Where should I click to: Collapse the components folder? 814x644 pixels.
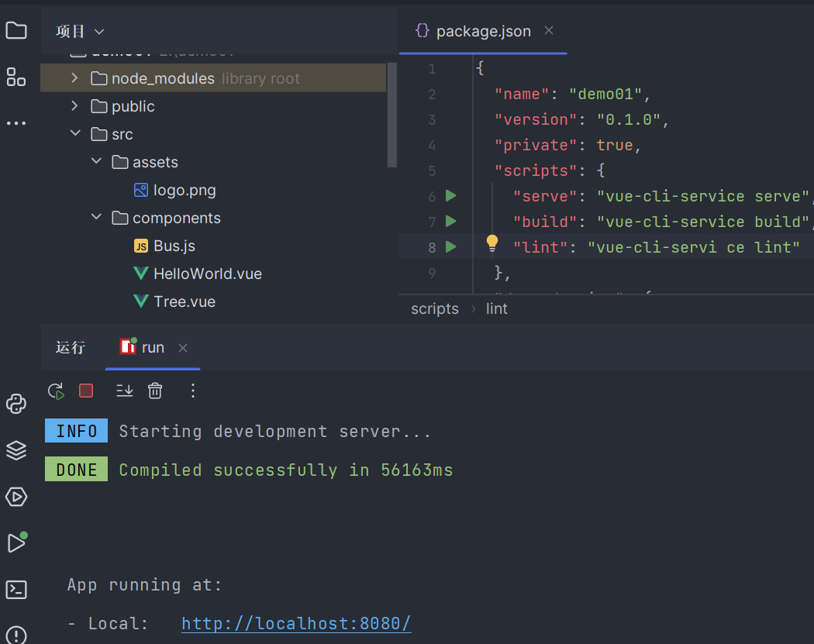[96, 217]
